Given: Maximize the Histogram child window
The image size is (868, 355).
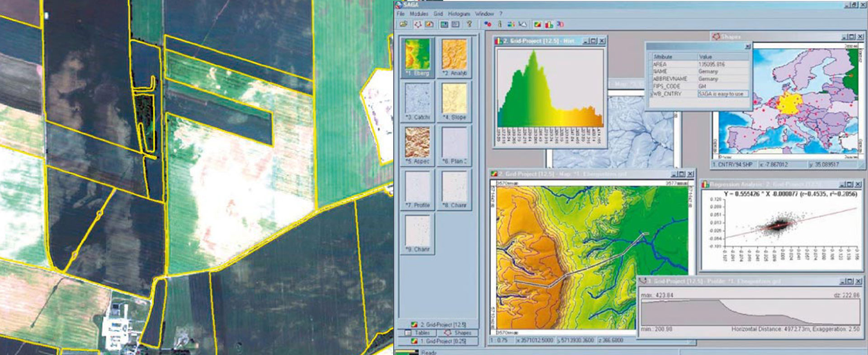Looking at the screenshot, I should [594, 41].
